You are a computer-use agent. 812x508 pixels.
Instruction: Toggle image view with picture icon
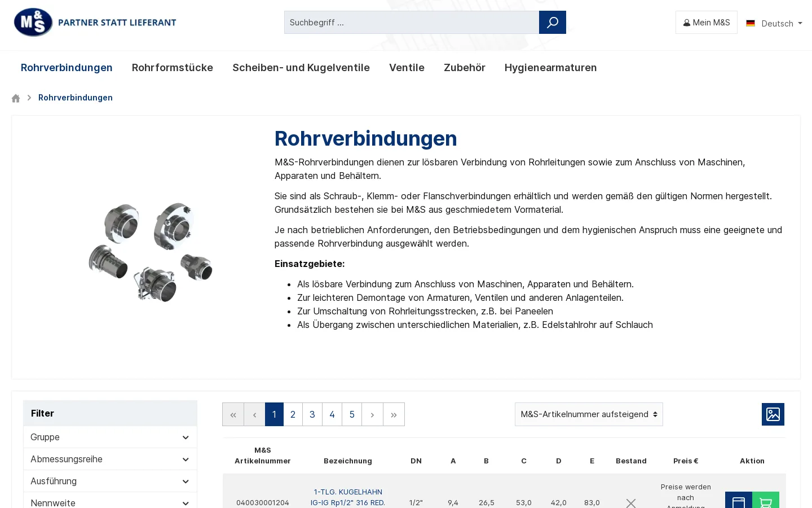(773, 414)
